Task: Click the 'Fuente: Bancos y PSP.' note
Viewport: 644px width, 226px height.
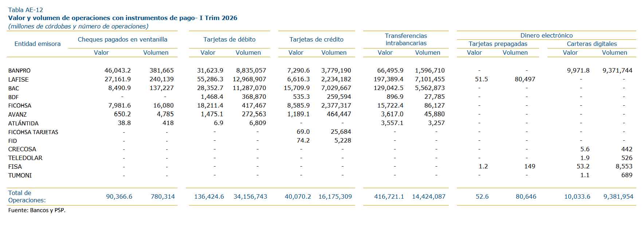Action: [37, 210]
